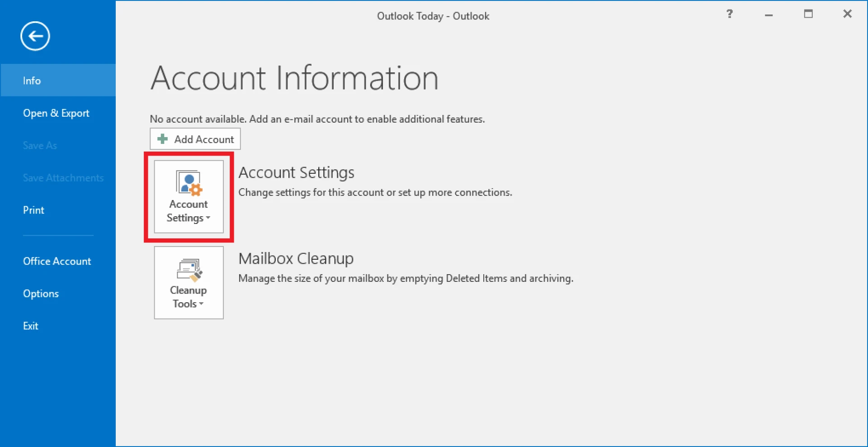
Task: Click the grayed-out Save As item
Action: point(40,146)
